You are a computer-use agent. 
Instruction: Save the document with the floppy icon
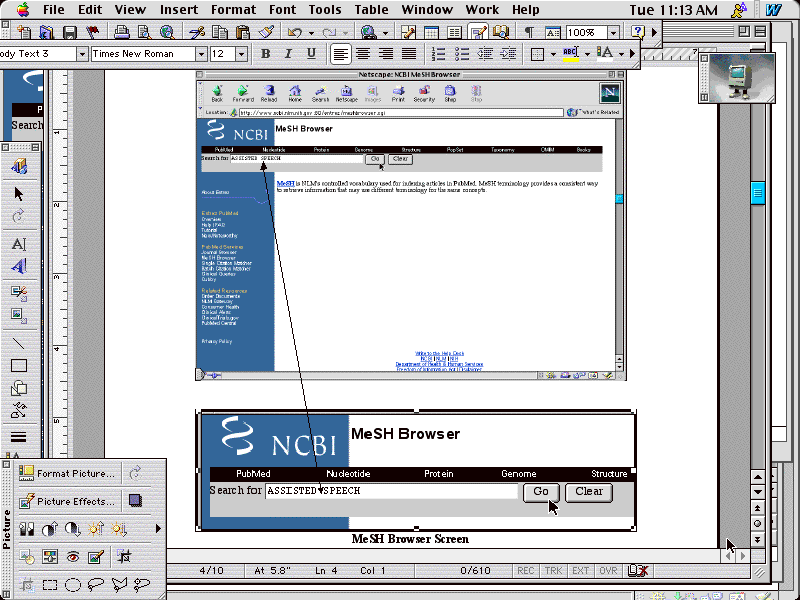point(69,33)
